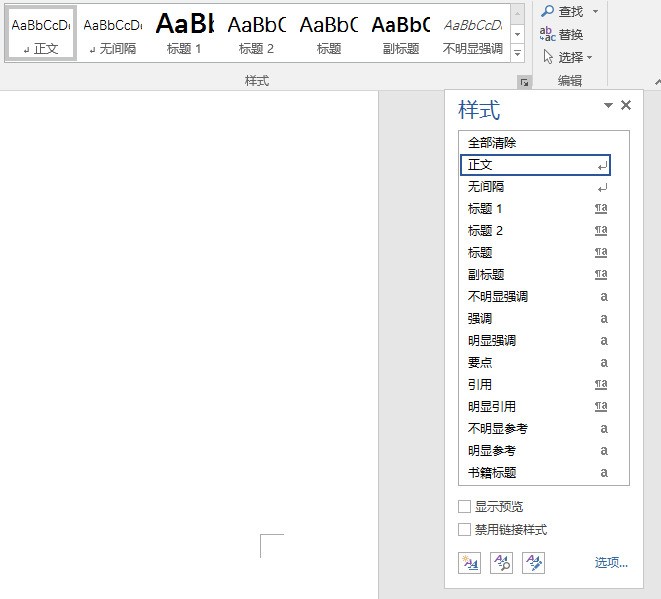Close the 样式 pane with X
This screenshot has width=661, height=599.
coord(626,105)
